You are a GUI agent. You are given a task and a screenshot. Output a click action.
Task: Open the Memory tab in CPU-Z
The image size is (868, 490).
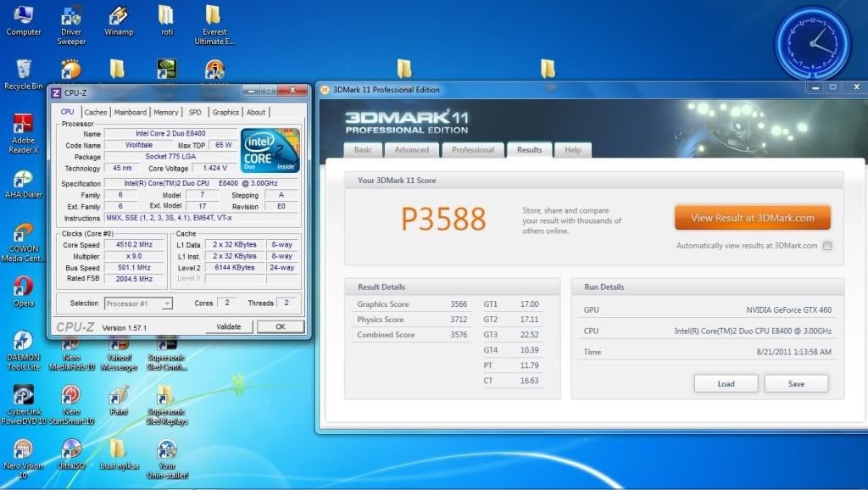165,112
